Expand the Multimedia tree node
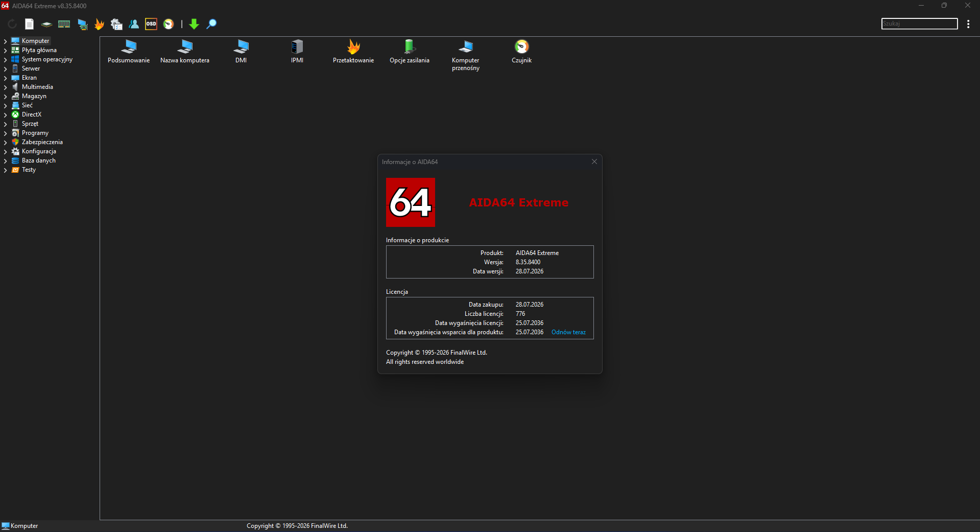980x532 pixels. (x=5, y=87)
